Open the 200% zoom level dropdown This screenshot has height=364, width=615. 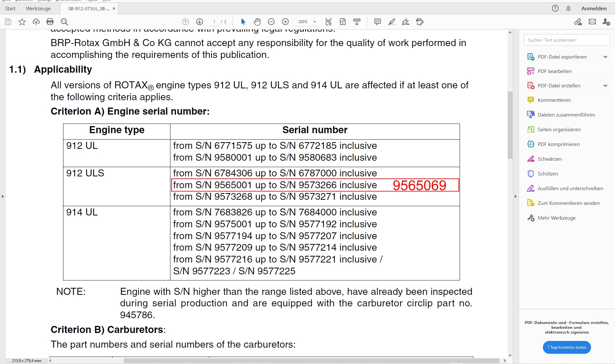point(315,22)
